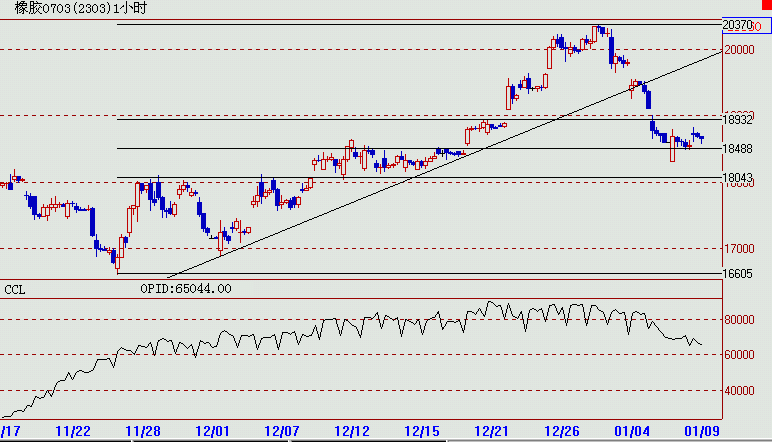Image resolution: width=772 pixels, height=442 pixels.
Task: Click the 18932 retracement level label
Action: [738, 119]
